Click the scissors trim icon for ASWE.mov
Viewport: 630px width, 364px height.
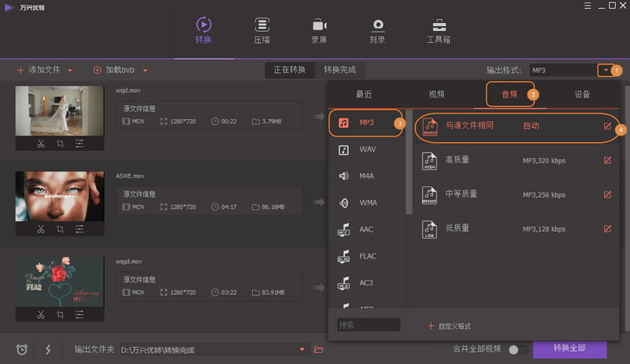pyautogui.click(x=41, y=229)
